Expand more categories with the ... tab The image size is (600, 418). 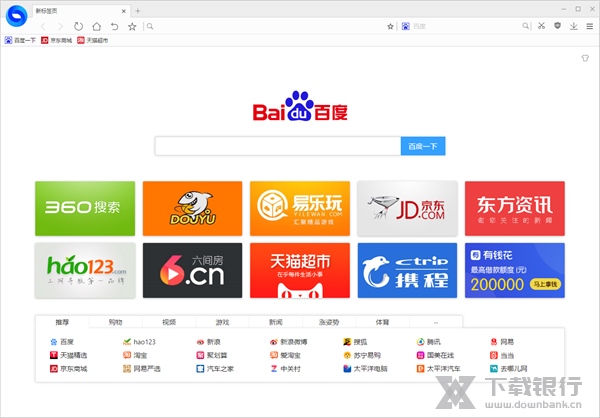[x=436, y=322]
